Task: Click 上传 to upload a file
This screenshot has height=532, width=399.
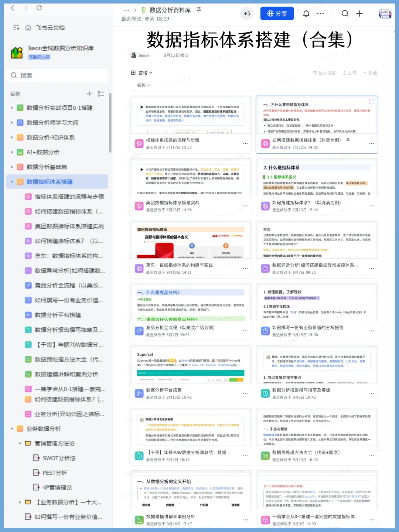Action: point(349,73)
